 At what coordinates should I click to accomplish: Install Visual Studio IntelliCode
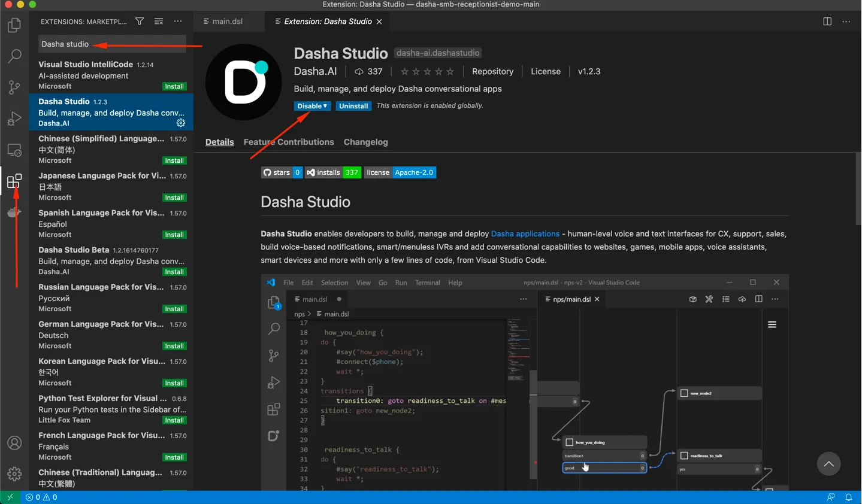tap(174, 87)
